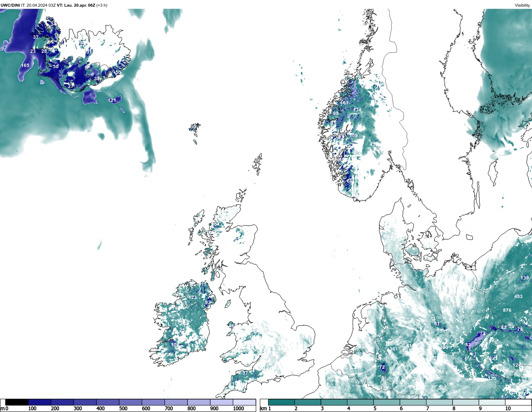Click the 800–900 m lavender swatch
532x412 pixels.
click(199, 402)
